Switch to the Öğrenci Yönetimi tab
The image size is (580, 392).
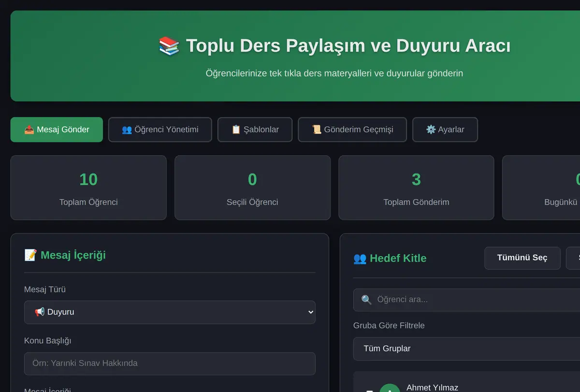coord(160,130)
